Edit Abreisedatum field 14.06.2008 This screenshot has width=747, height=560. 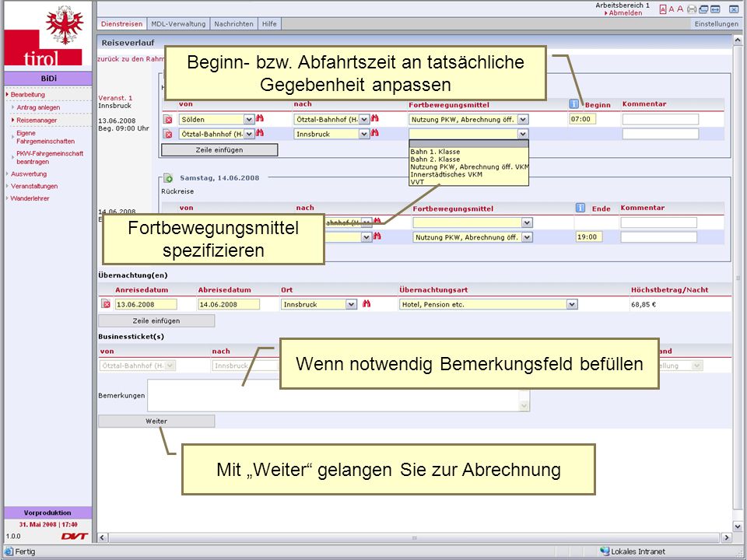[229, 304]
